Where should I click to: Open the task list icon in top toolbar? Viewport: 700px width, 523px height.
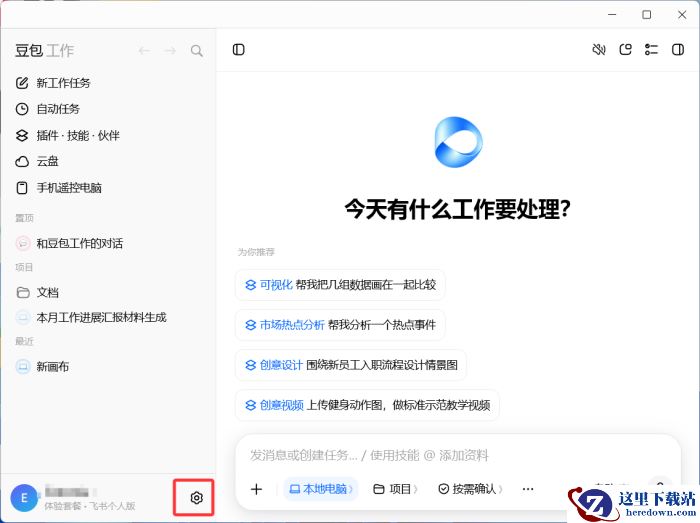pos(651,50)
